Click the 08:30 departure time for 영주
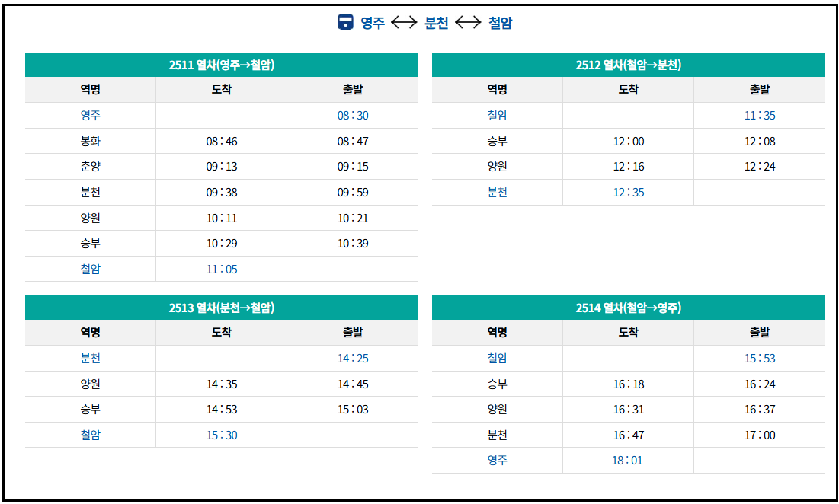This screenshot has width=839, height=504. 353,116
